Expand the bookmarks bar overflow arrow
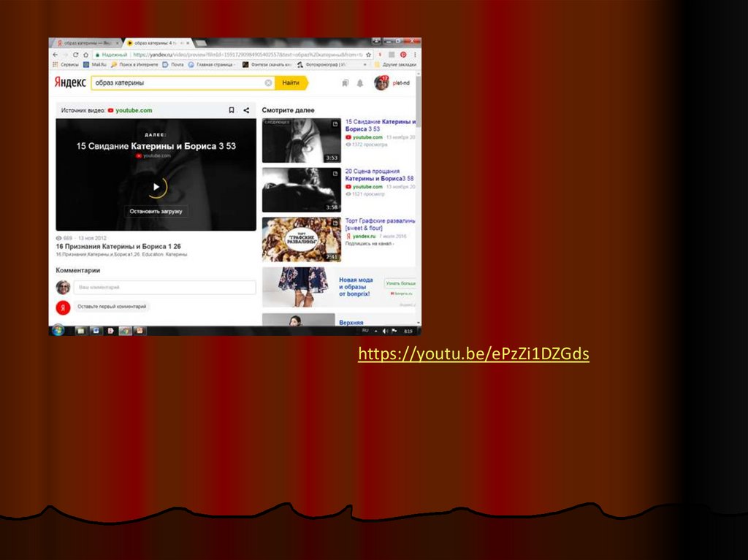Screen dimensions: 748x560 click(x=365, y=64)
